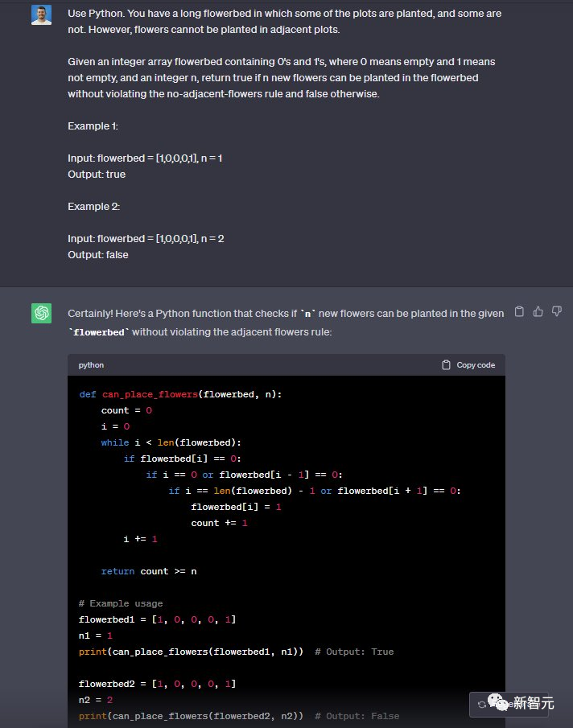
Task: Click the '# Example usage' comment
Action: point(121,603)
